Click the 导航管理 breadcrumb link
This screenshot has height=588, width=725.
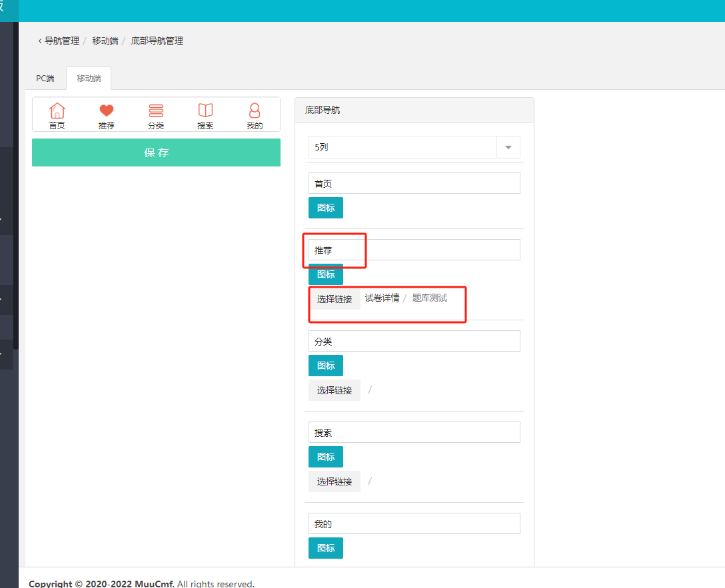62,41
